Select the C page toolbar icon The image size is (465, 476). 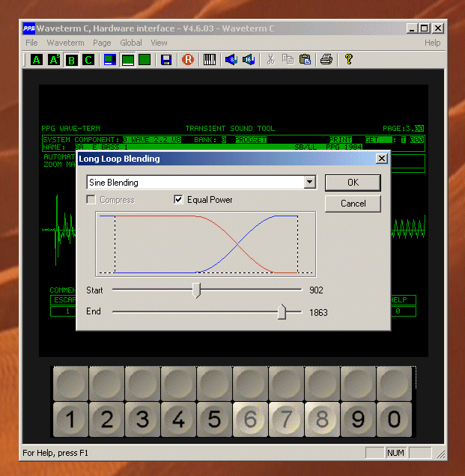tap(88, 60)
